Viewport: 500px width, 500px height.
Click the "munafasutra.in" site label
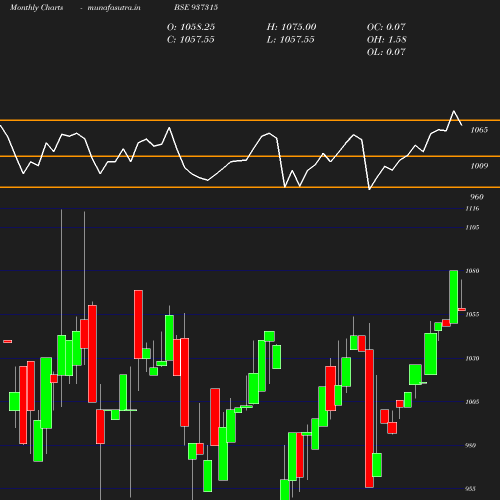[x=114, y=7]
